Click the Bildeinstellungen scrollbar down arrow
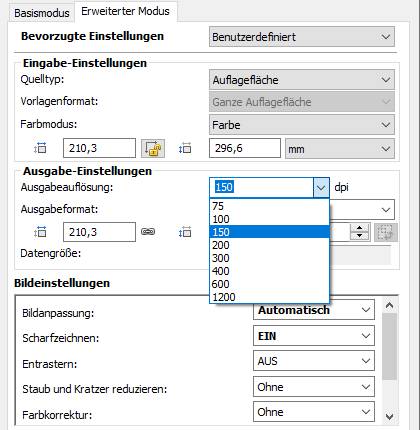Image resolution: width=420 pixels, height=430 pixels. coord(389,416)
